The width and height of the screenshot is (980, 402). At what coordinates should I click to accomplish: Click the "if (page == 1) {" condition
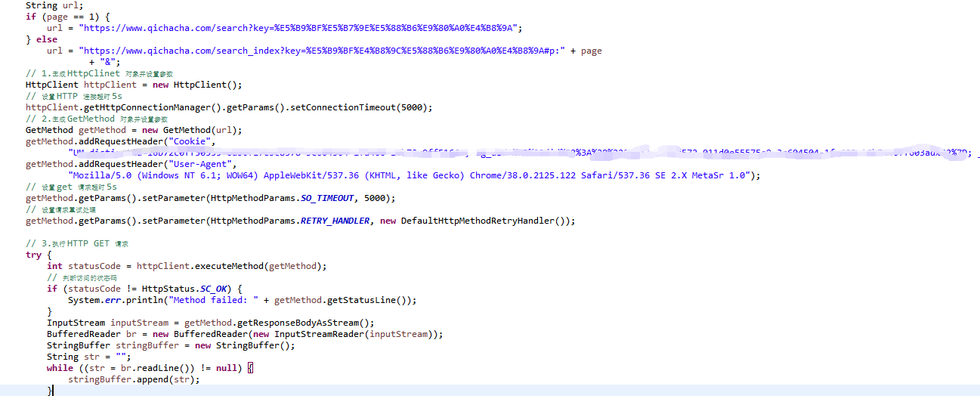point(68,17)
